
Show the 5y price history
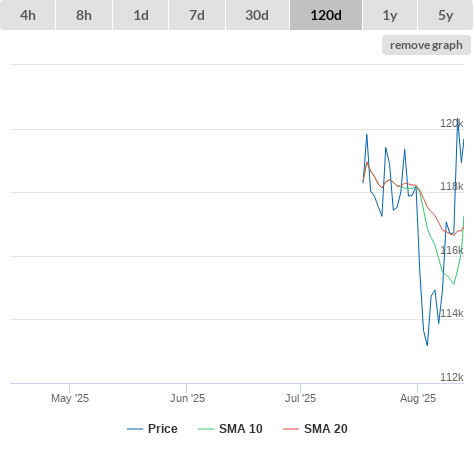click(445, 15)
